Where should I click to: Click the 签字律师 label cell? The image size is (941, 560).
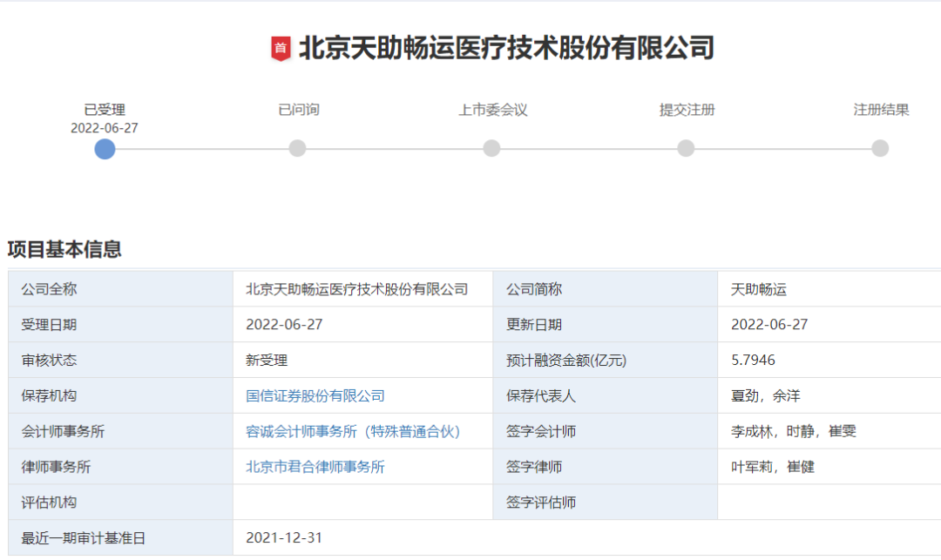pyautogui.click(x=605, y=467)
